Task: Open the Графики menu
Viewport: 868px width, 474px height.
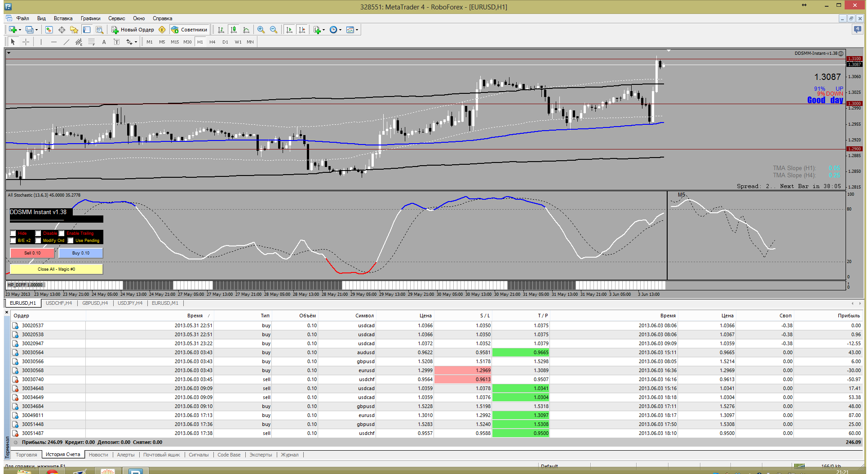Action: coord(90,18)
